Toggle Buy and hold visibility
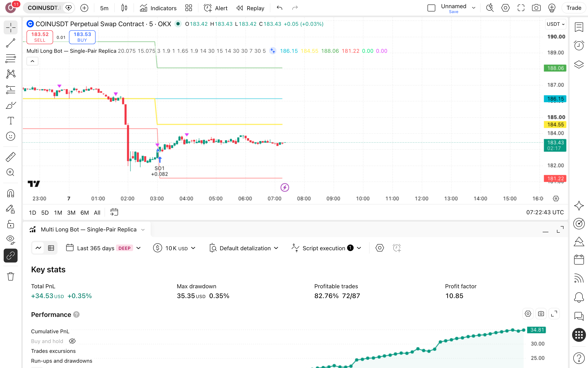Viewport: 588px width, 368px height. pyautogui.click(x=72, y=341)
